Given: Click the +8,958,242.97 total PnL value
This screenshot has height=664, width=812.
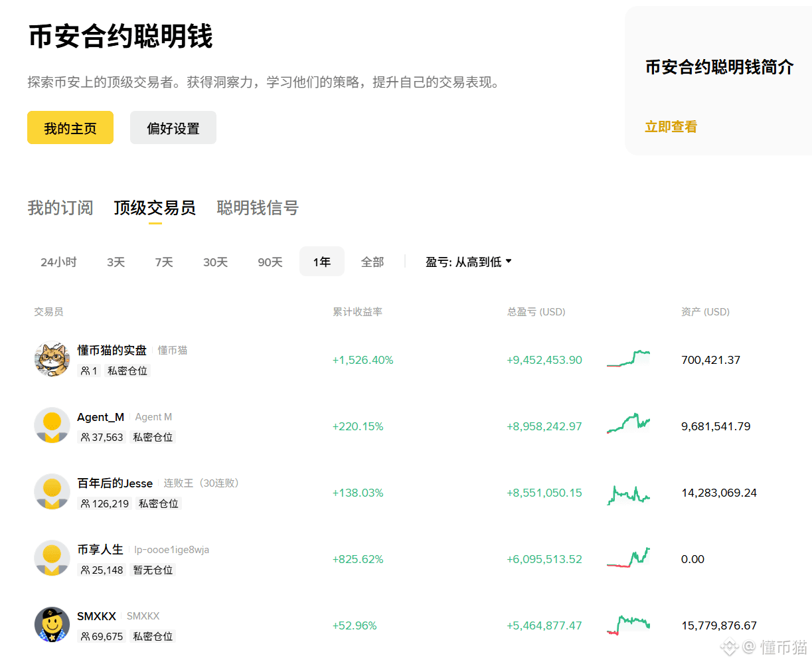Looking at the screenshot, I should pos(544,426).
